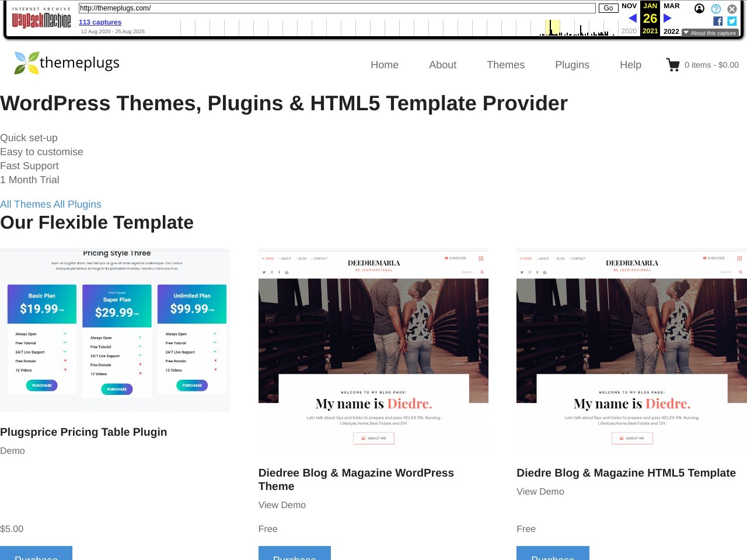The height and width of the screenshot is (560, 747).
Task: Follow the All Themes link
Action: tap(25, 204)
